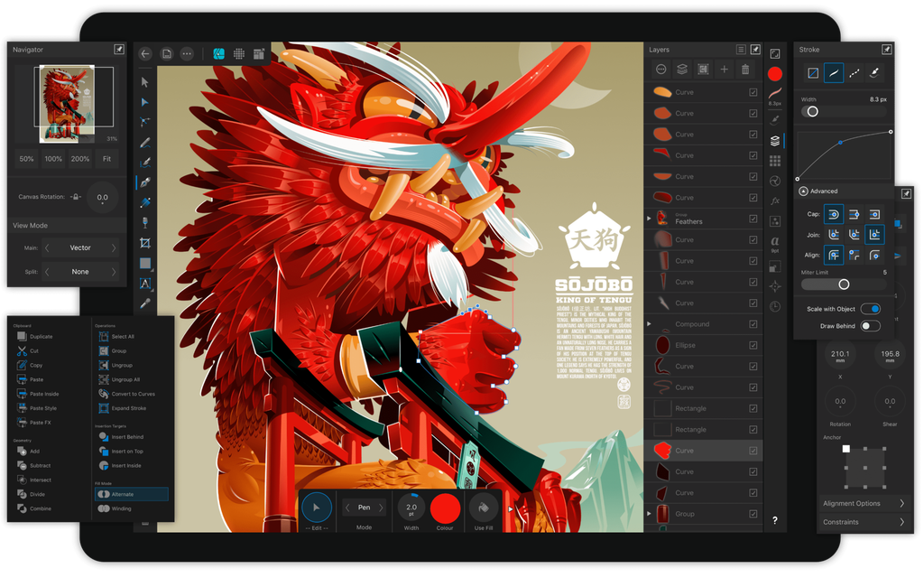
Task: Tap the back arrow in the top toolbar
Action: [144, 54]
